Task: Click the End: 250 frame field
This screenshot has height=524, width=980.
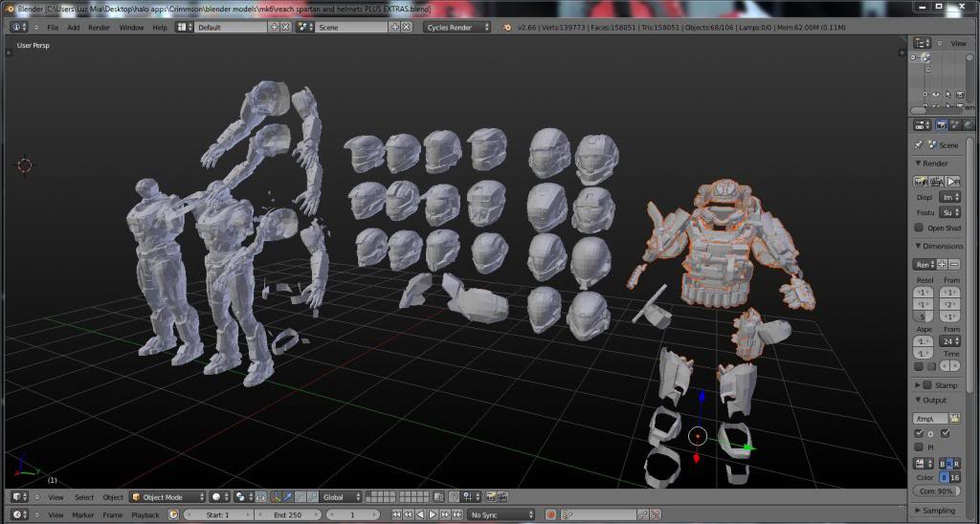Action: (287, 514)
